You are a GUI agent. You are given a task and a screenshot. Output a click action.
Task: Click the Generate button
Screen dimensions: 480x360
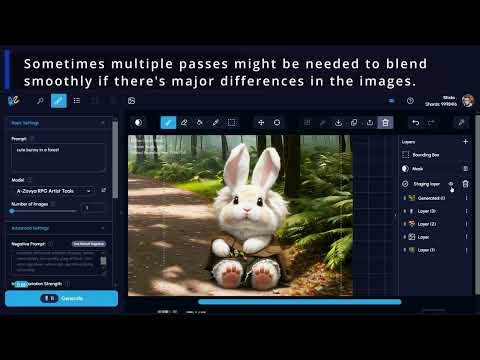tap(62, 298)
